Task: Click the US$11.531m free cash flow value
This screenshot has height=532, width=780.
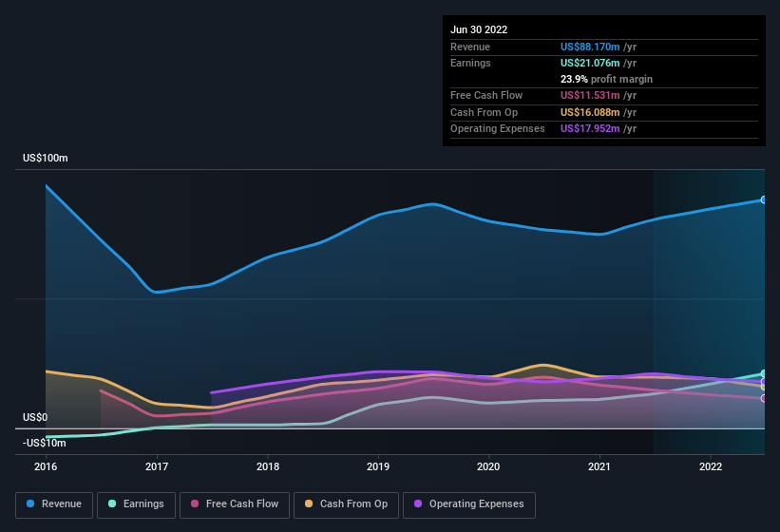Action: [590, 95]
